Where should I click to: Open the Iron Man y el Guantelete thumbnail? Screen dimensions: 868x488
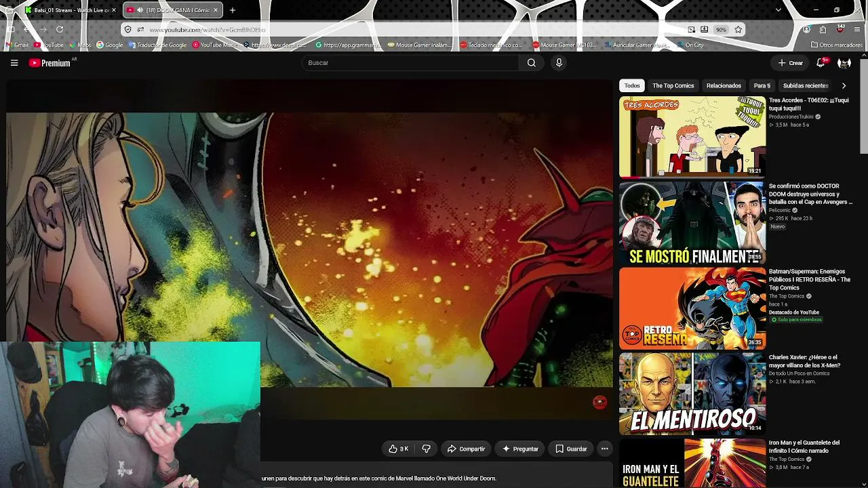click(x=692, y=464)
